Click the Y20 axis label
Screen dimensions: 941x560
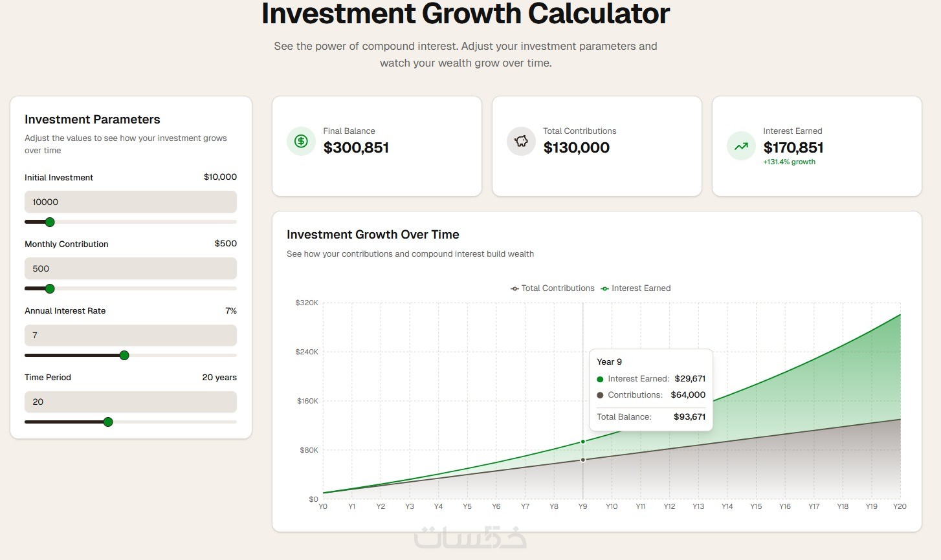pos(900,506)
